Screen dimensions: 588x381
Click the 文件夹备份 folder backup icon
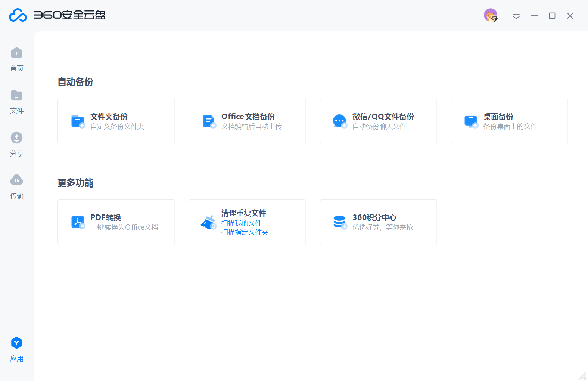click(x=78, y=121)
